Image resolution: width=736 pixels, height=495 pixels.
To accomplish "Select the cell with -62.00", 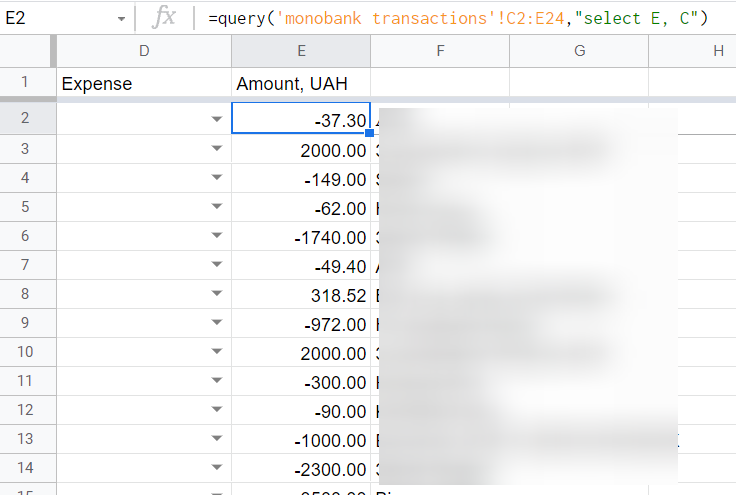I will tap(301, 207).
